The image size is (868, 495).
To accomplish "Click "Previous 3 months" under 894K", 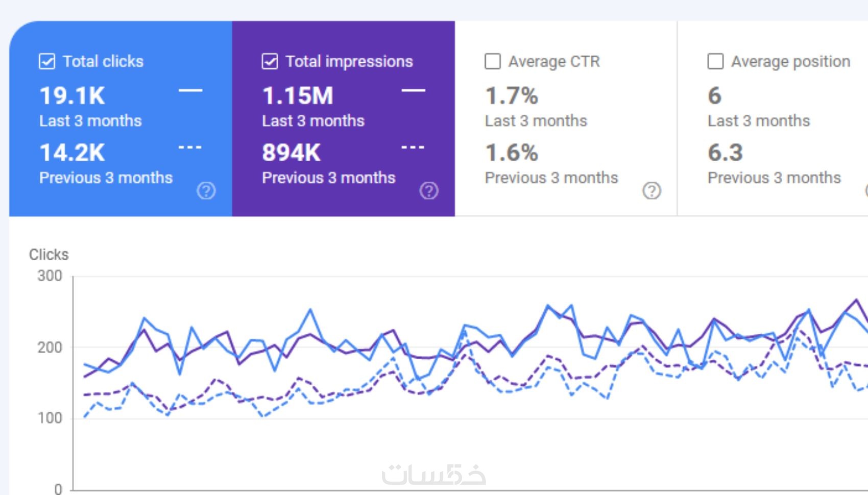I will click(329, 178).
